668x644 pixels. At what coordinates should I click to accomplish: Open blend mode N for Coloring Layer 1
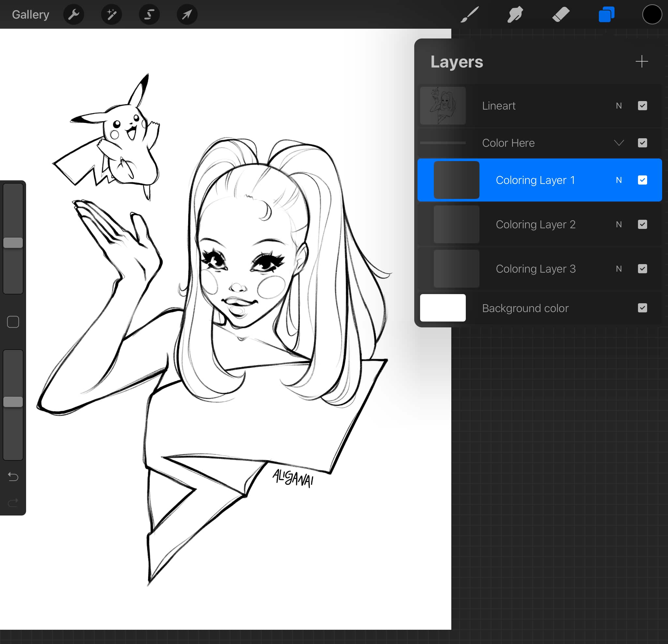click(x=619, y=180)
